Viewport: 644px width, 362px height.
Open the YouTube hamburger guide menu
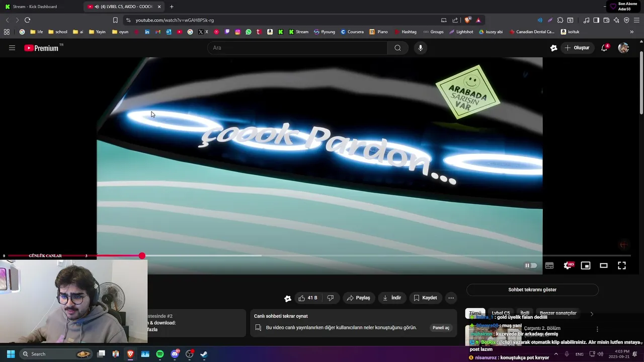(x=12, y=48)
